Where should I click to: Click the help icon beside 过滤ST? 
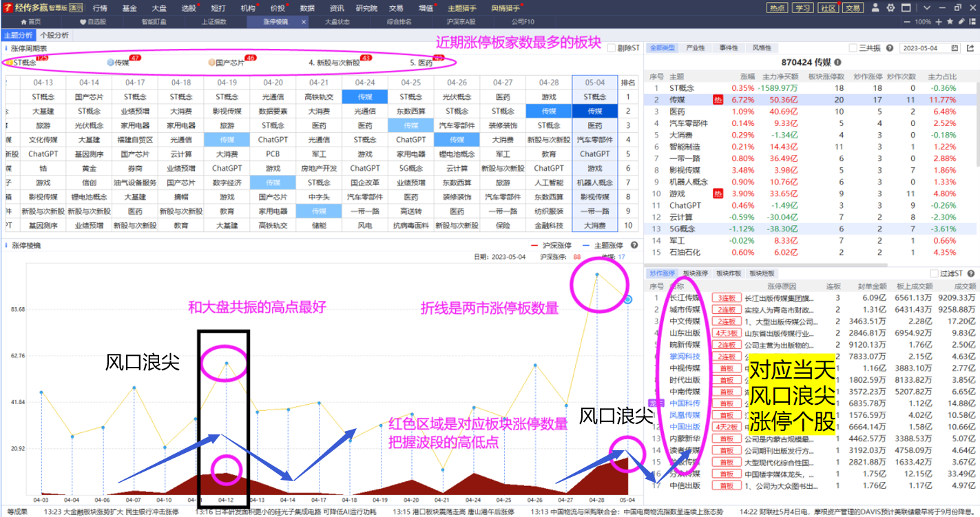[970, 273]
